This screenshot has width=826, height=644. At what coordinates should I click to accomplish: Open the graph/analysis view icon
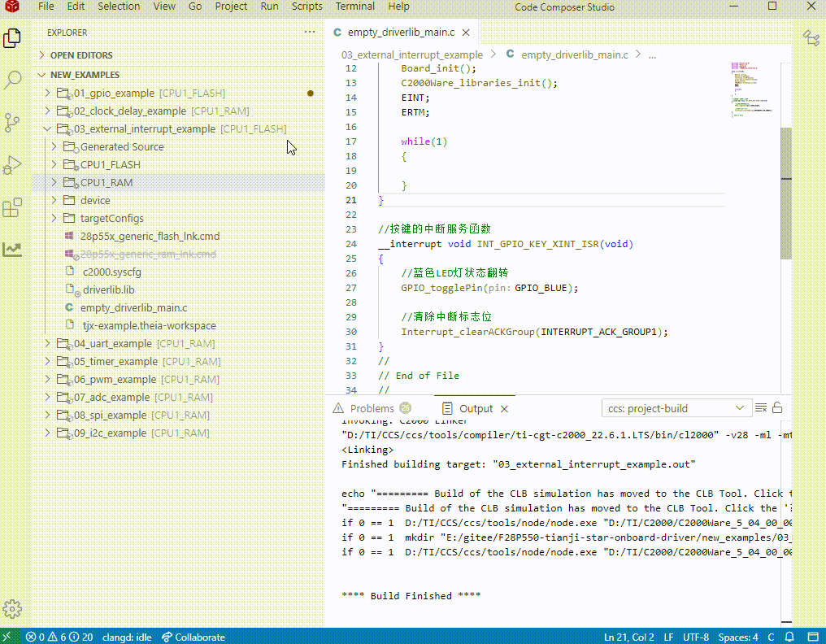tap(12, 250)
